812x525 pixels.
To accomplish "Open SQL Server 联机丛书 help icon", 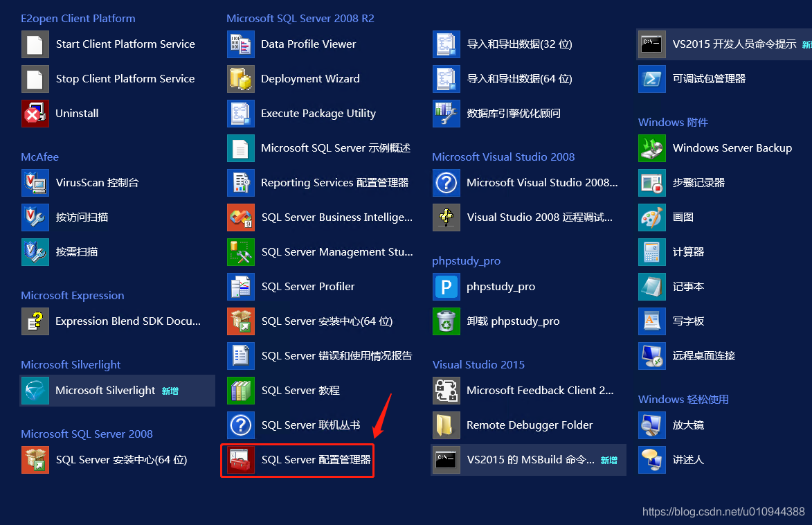I will pos(241,425).
